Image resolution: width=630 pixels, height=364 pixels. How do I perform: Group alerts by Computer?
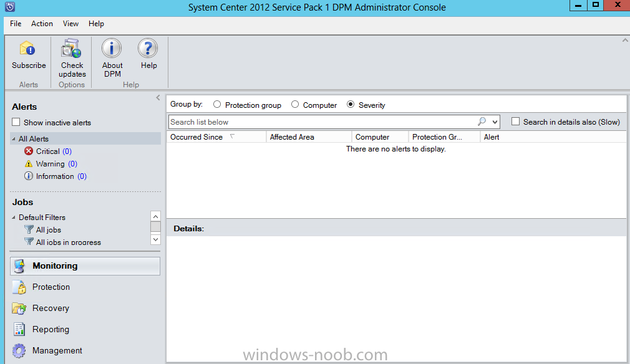[x=295, y=104]
